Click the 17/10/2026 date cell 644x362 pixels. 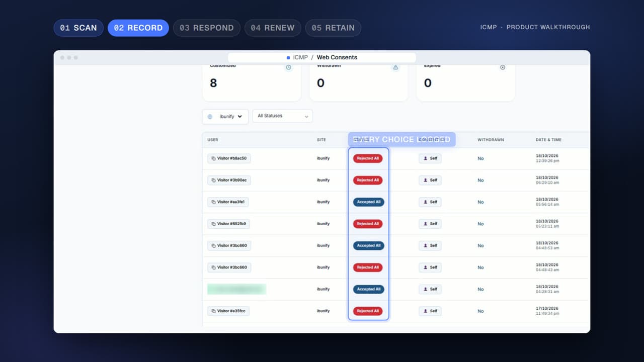point(547,308)
